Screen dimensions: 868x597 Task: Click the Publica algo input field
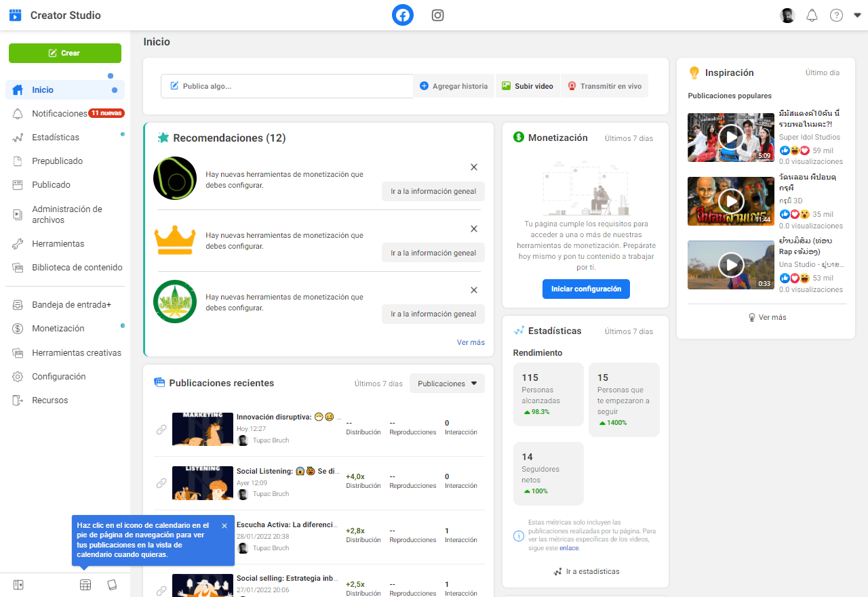(x=287, y=86)
